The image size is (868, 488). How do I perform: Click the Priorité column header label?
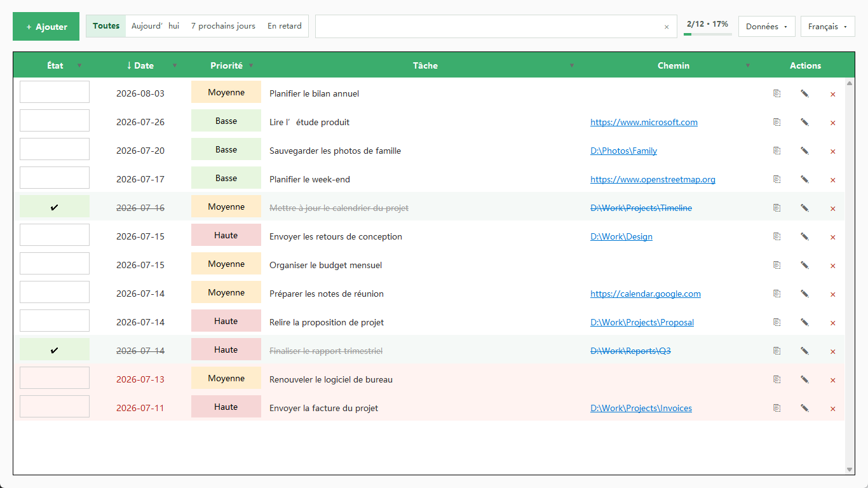(x=226, y=65)
